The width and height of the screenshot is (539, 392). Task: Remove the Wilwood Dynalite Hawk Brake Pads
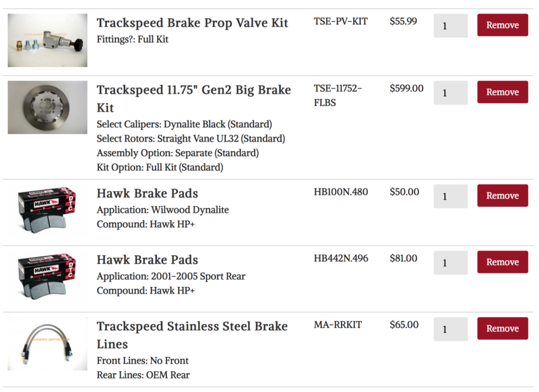click(502, 196)
